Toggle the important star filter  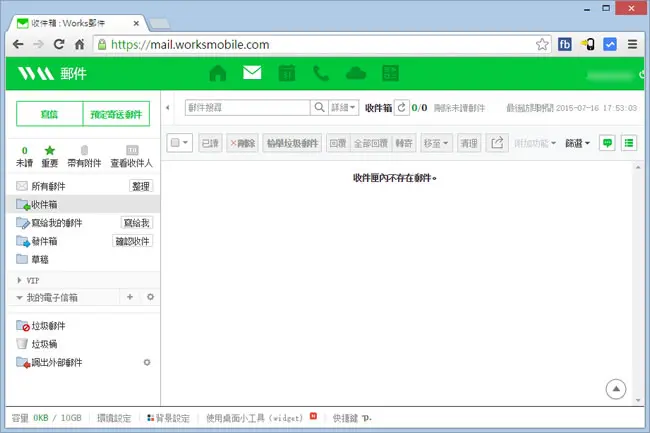click(50, 156)
